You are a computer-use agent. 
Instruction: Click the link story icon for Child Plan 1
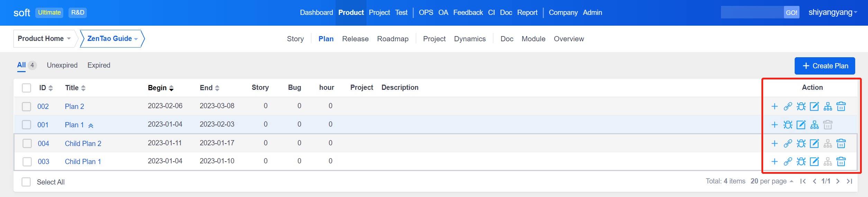click(x=788, y=162)
